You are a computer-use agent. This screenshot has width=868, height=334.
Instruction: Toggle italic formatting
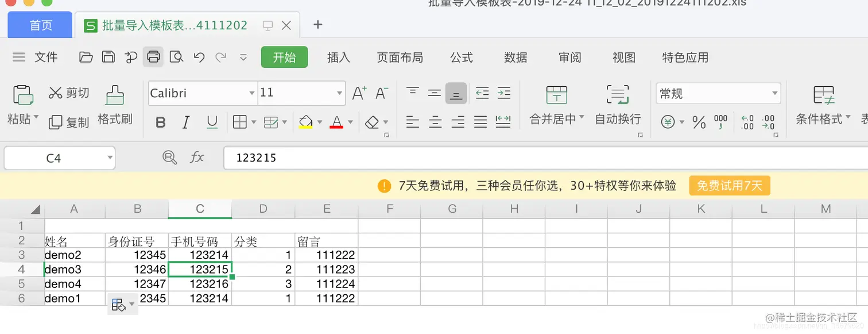[x=185, y=122]
